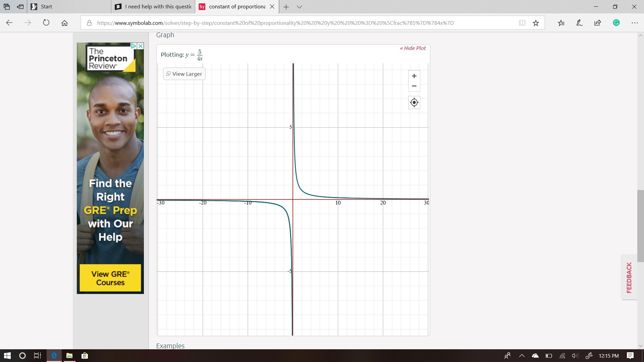Open Grammarly extension icon
644x362 pixels.
coord(616,23)
